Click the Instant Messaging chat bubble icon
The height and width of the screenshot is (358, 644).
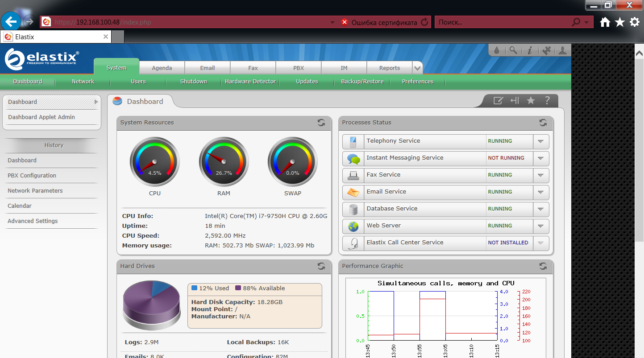(353, 159)
